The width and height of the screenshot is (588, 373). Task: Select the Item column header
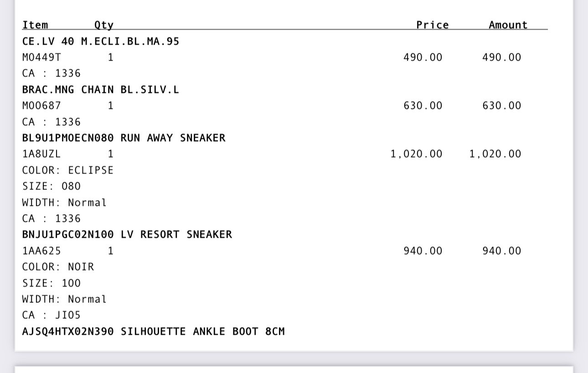pos(35,25)
